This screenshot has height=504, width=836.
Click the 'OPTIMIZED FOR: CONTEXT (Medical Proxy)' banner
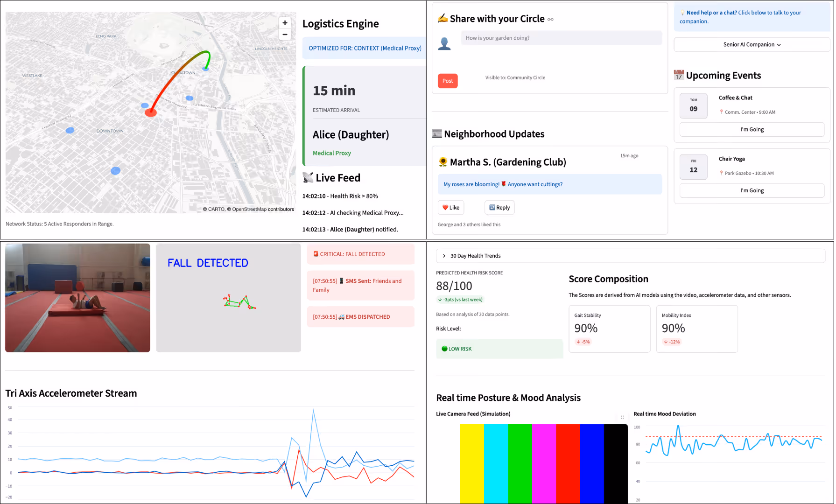[x=365, y=48]
